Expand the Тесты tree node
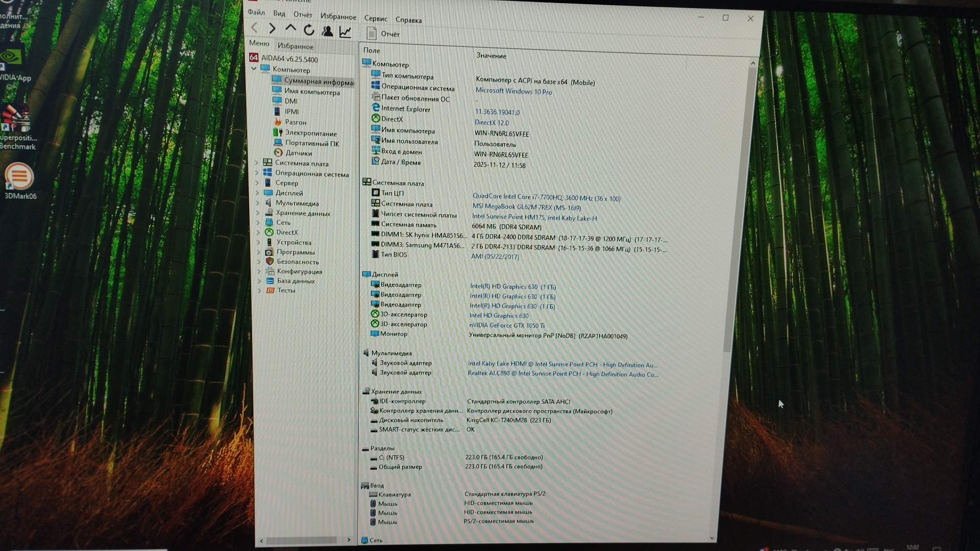This screenshot has width=980, height=551. (259, 290)
